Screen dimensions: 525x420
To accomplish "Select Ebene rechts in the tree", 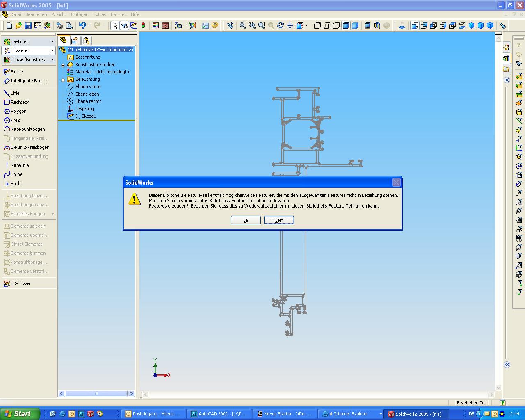I will 84,101.
